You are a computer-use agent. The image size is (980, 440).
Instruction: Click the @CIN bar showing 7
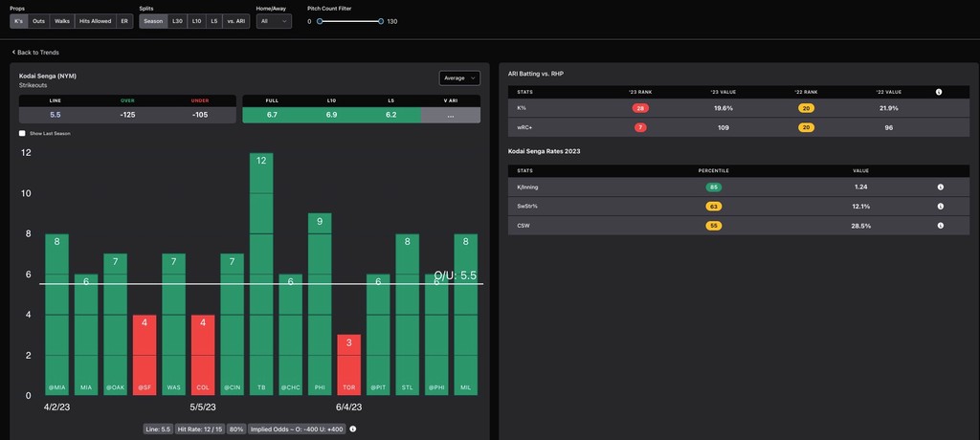[232, 324]
